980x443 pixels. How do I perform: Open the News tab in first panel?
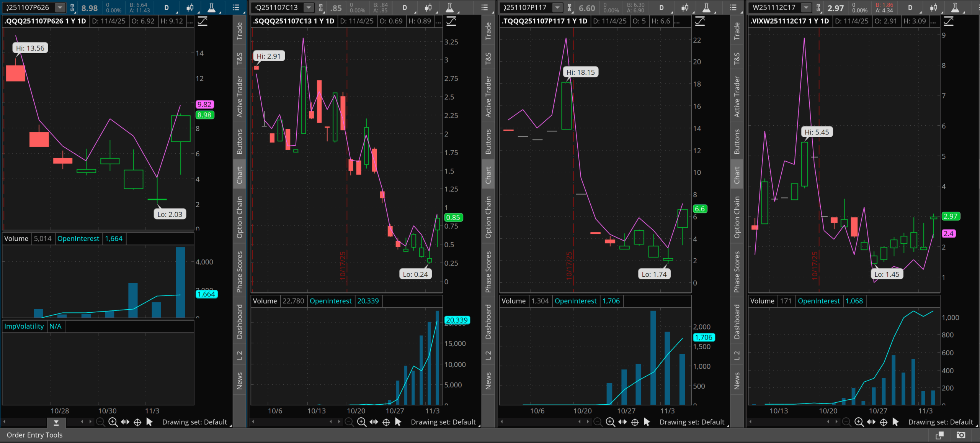coord(239,381)
